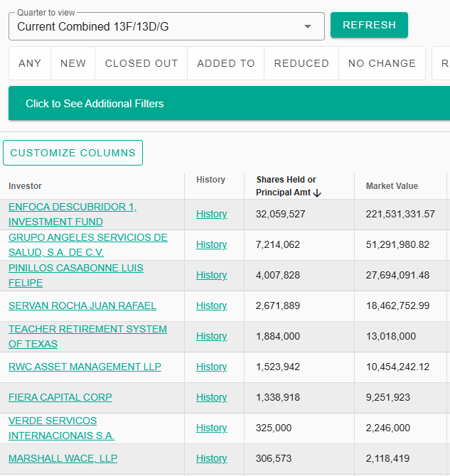
Task: Open PINILLOS CASABONNE LUIS FELIPE link
Action: pyautogui.click(x=75, y=276)
